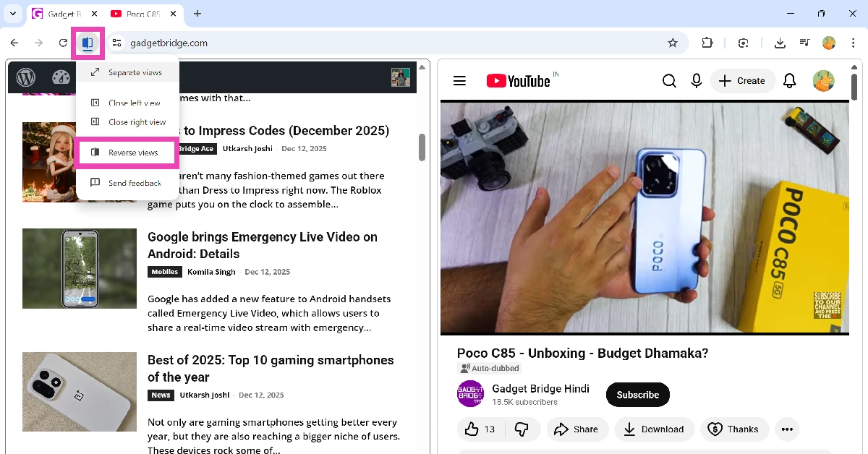Open the split view icon in address bar
The image size is (868, 454).
coord(88,43)
